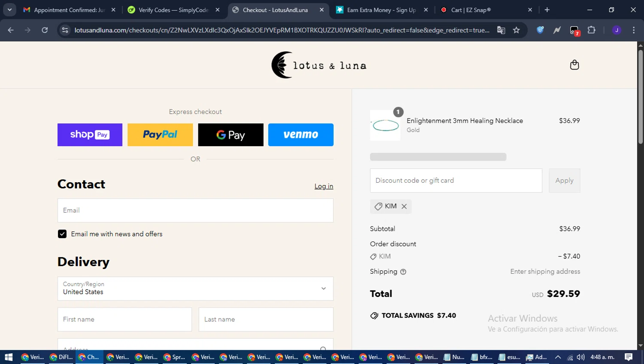644x364 pixels.
Task: Click the Apply discount button
Action: pyautogui.click(x=564, y=180)
